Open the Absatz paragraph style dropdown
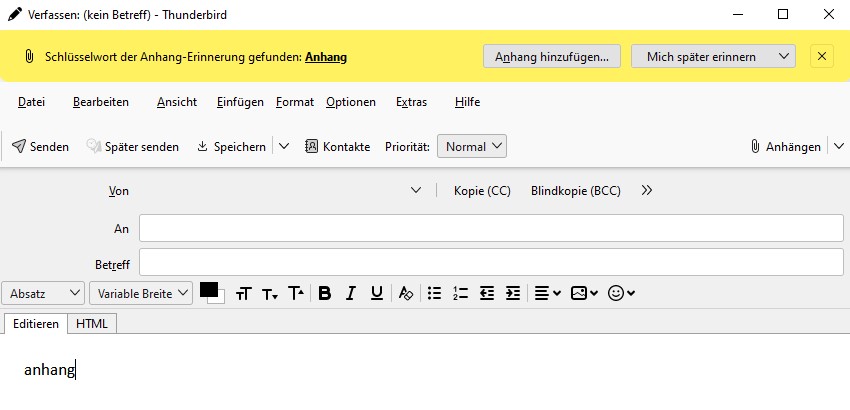The height and width of the screenshot is (410, 850). 45,294
